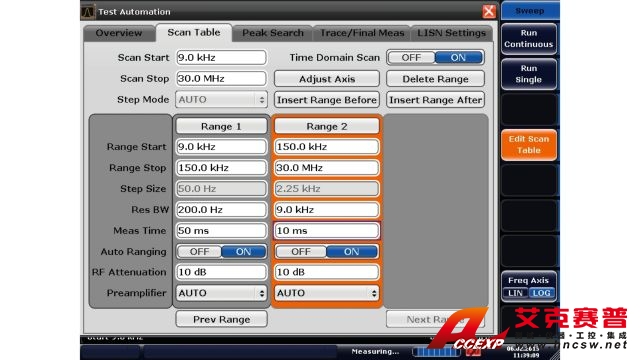Viewport: 640px width, 360px height.
Task: Click the measuring progress bar
Action: click(437, 351)
